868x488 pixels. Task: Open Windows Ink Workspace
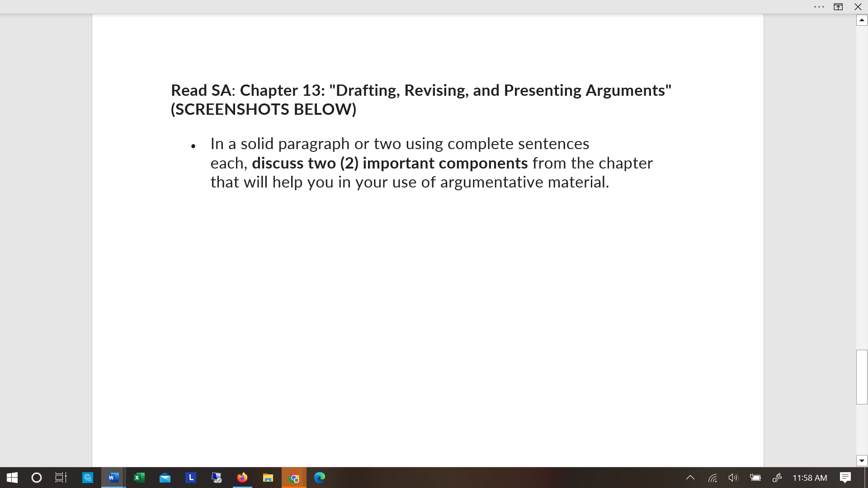(x=778, y=478)
